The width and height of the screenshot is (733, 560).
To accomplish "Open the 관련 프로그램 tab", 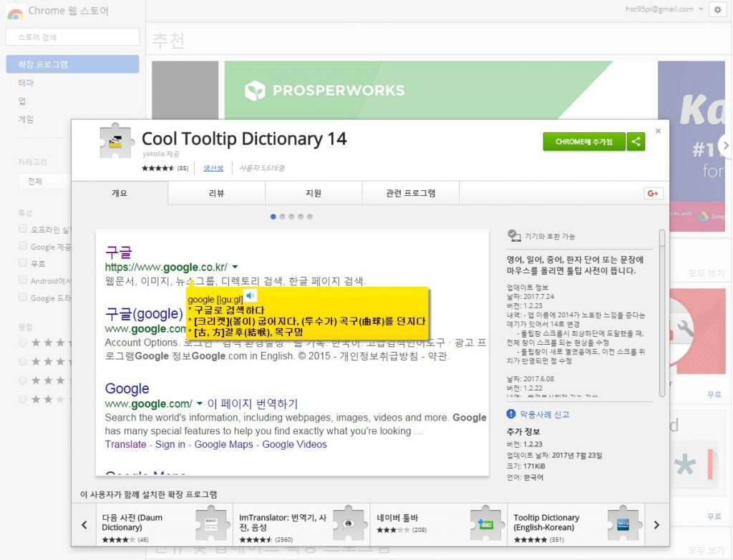I will coord(410,192).
